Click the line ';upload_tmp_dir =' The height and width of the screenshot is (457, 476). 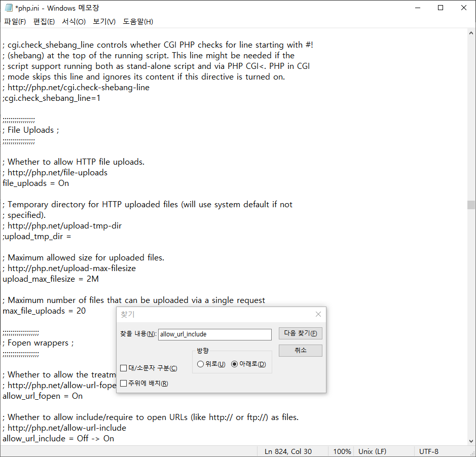pyautogui.click(x=36, y=237)
